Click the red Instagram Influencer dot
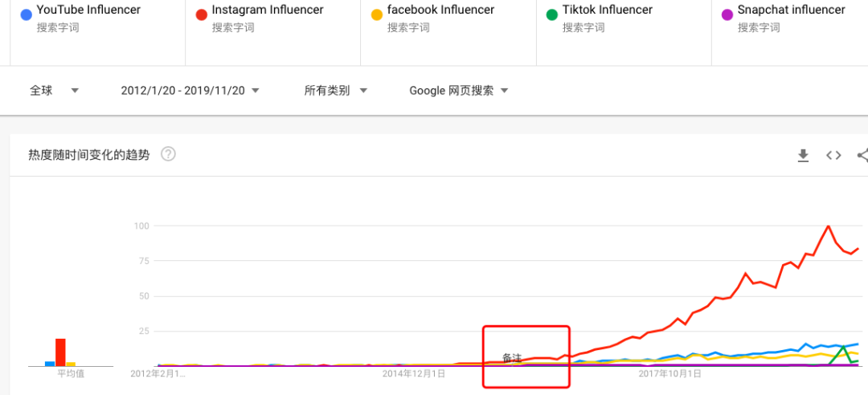 click(x=202, y=14)
